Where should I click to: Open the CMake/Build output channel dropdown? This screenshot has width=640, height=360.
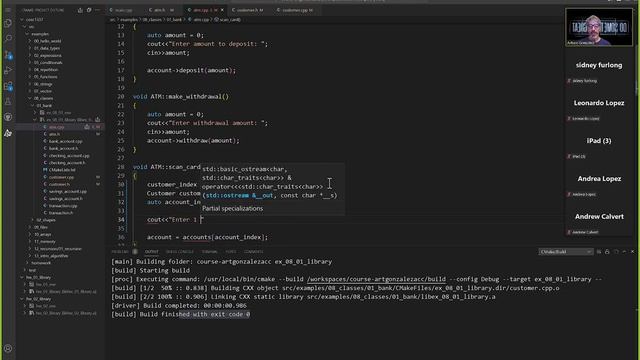(x=565, y=252)
